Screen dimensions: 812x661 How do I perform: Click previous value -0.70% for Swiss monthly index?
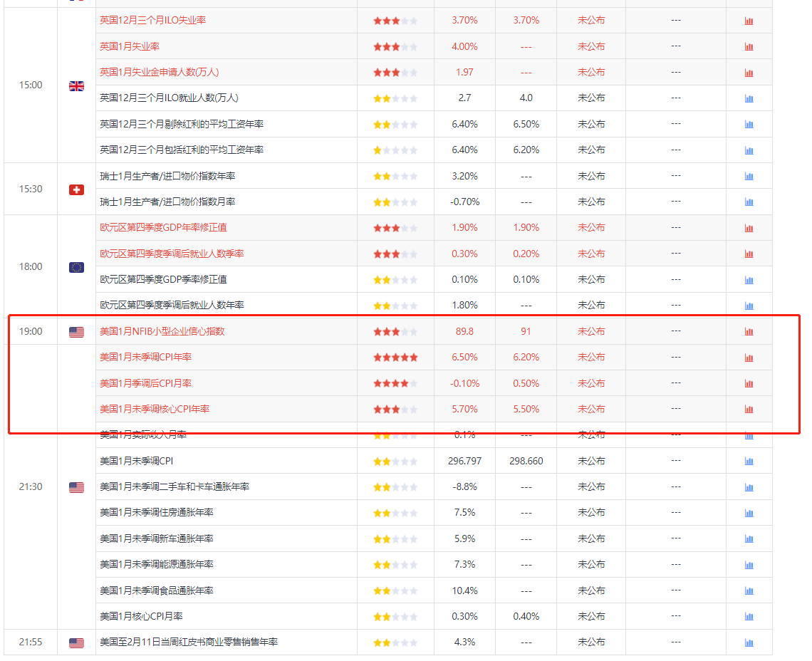(464, 202)
